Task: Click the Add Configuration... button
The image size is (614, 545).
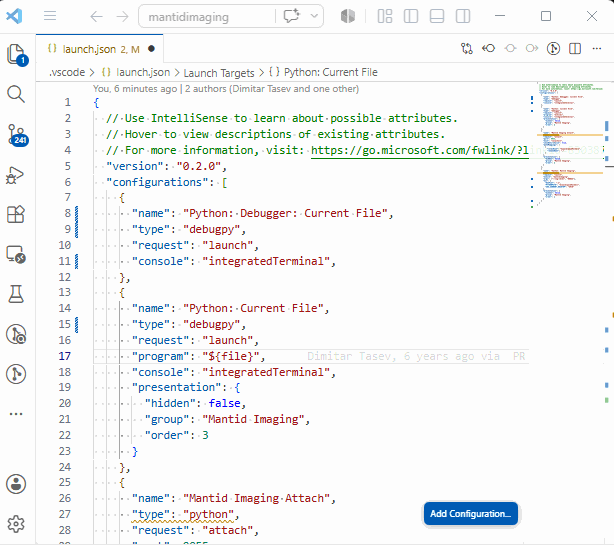Action: pos(471,514)
